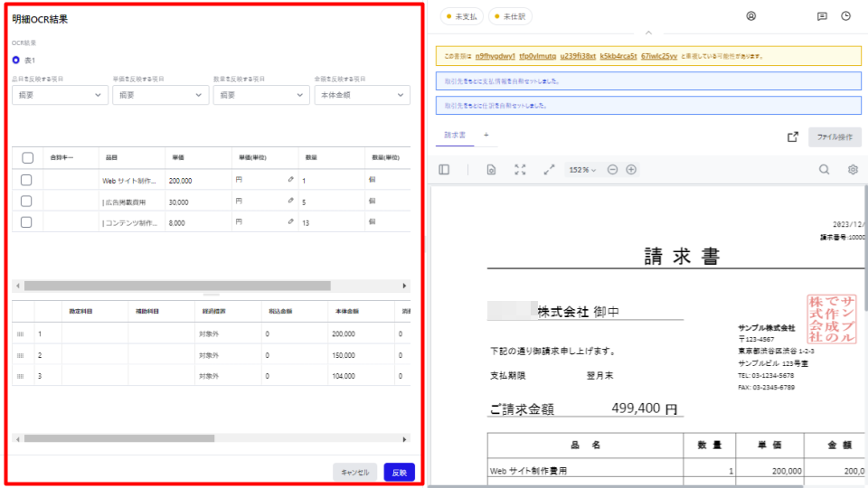Open duplicate document link tfp0ylmutq
Screen dimensions: 868x488
pos(537,56)
